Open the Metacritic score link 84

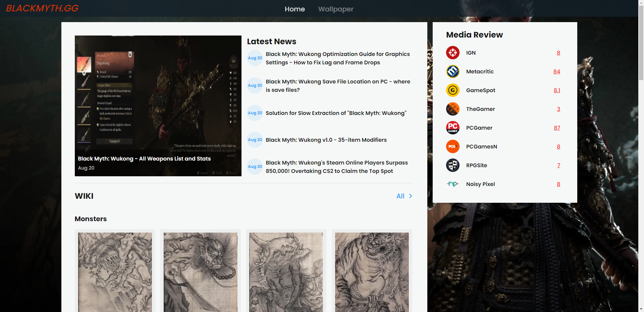pyautogui.click(x=556, y=71)
